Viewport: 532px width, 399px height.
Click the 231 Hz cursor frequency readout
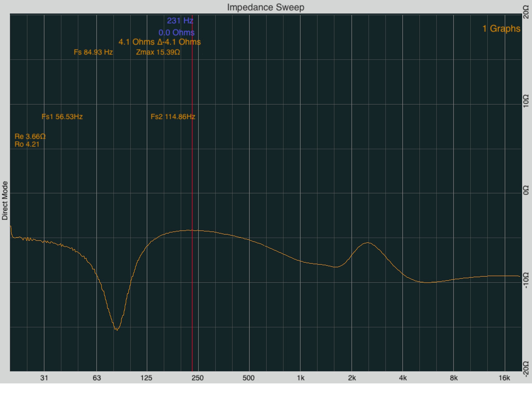pyautogui.click(x=180, y=21)
